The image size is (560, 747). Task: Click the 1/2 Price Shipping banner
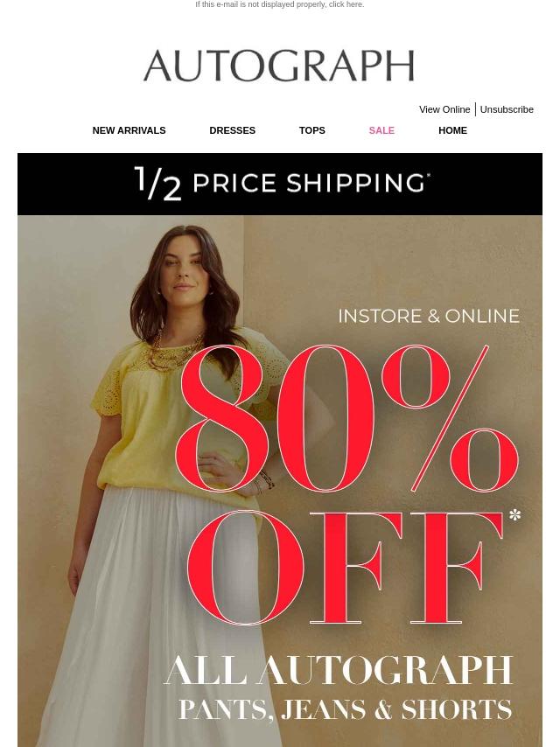pyautogui.click(x=280, y=184)
